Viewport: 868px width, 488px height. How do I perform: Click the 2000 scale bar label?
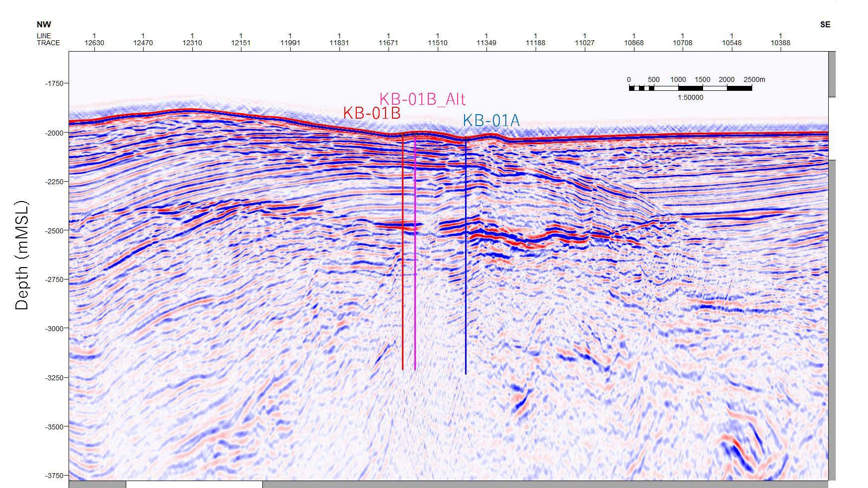coord(727,79)
